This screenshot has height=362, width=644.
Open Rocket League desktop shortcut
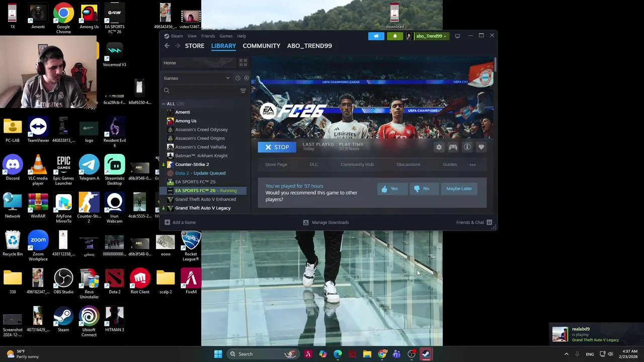[x=191, y=246]
